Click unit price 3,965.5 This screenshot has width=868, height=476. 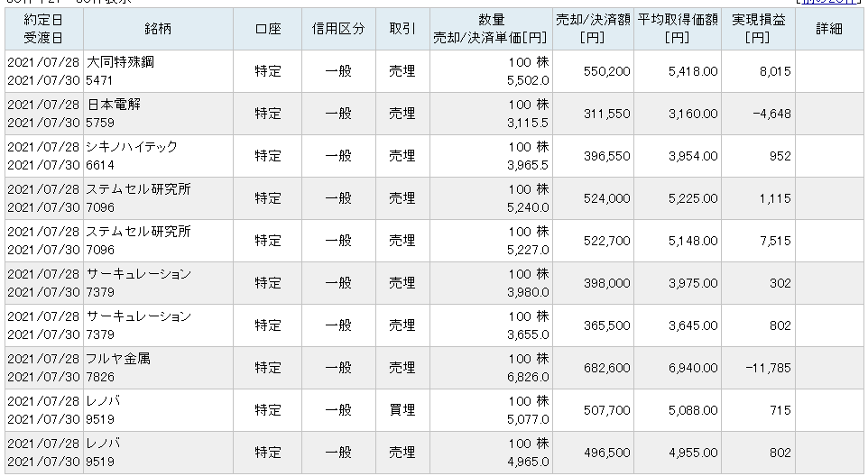528,165
